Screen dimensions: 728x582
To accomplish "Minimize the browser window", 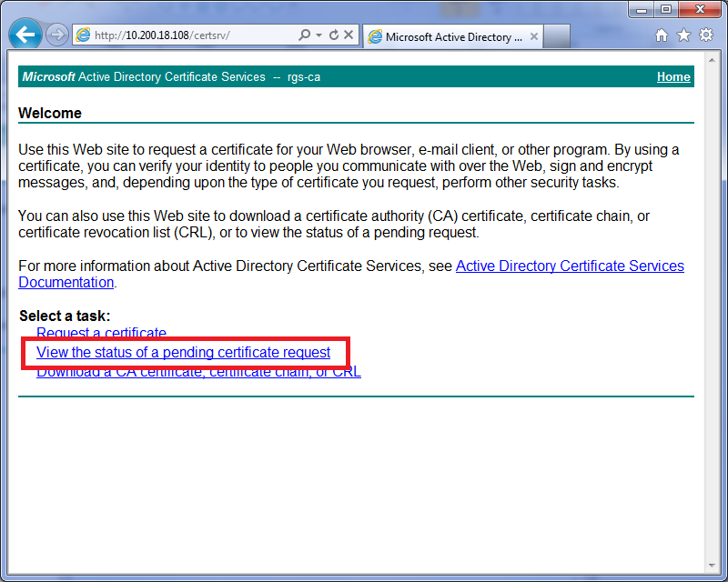I will tap(642, 9).
